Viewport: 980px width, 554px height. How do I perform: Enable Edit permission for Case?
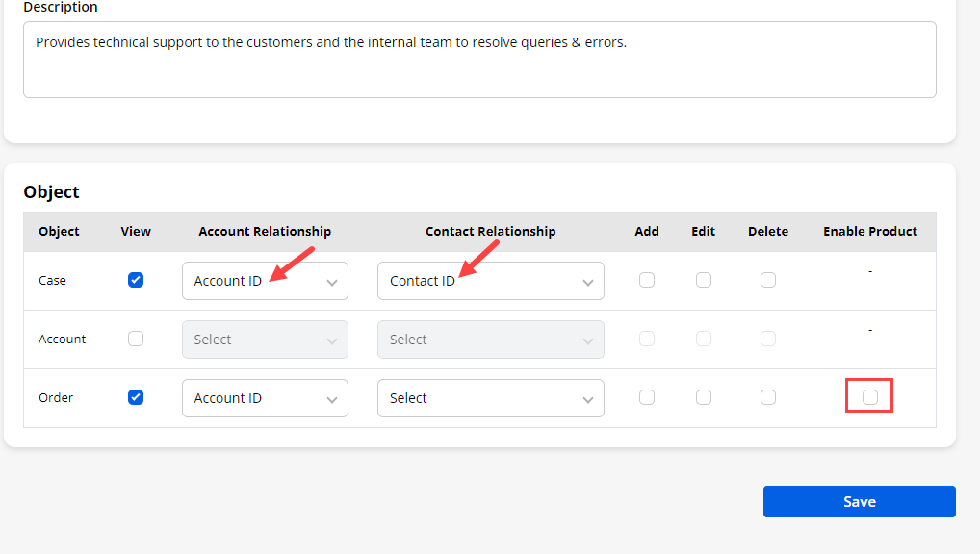pos(704,280)
